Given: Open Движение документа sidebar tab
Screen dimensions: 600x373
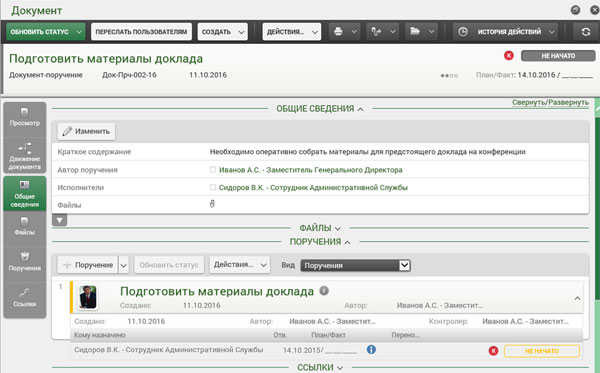Looking at the screenshot, I should (x=25, y=155).
